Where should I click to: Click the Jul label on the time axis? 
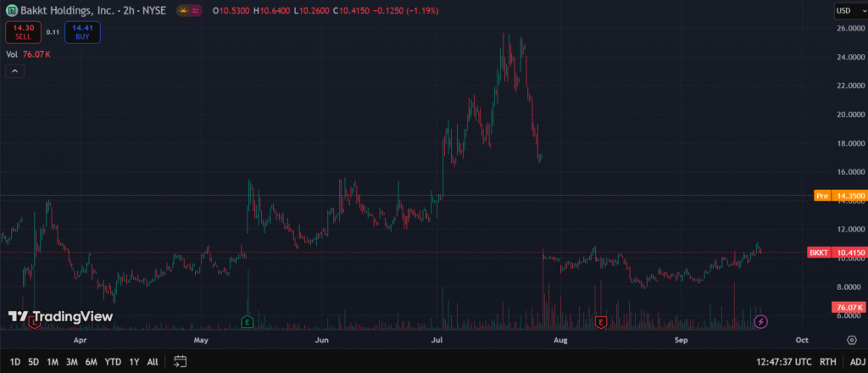[437, 340]
